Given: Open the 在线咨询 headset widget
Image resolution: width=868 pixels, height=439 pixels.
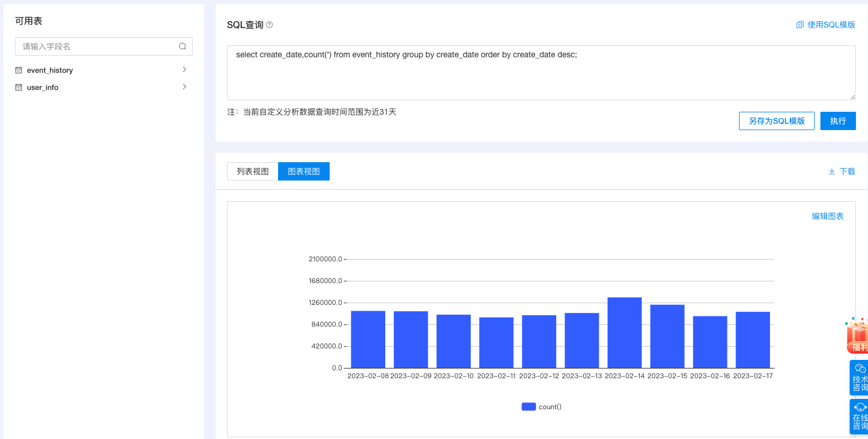Looking at the screenshot, I should pyautogui.click(x=859, y=417).
